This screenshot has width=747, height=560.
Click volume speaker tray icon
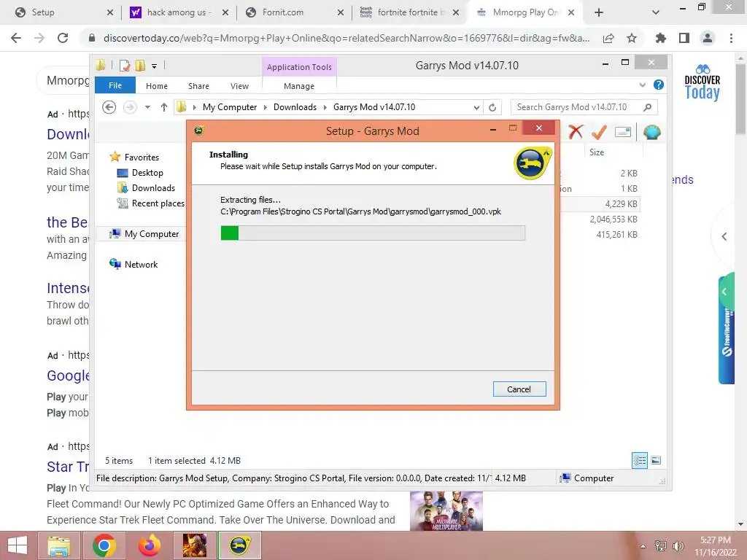(x=678, y=545)
